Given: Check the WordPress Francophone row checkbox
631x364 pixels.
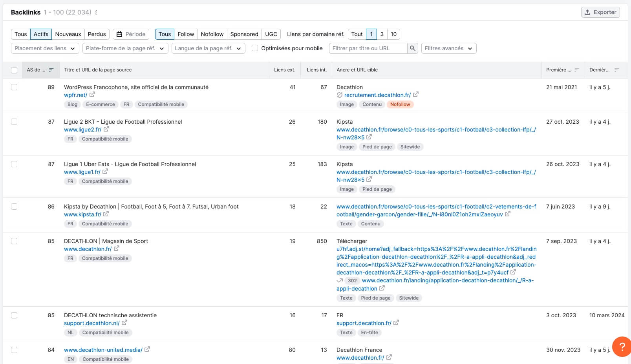Looking at the screenshot, I should (x=14, y=87).
